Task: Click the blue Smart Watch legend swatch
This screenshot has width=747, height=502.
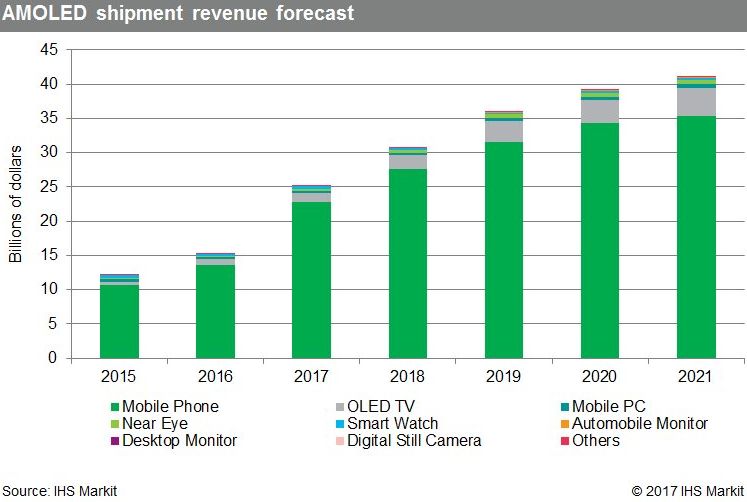Action: point(340,425)
